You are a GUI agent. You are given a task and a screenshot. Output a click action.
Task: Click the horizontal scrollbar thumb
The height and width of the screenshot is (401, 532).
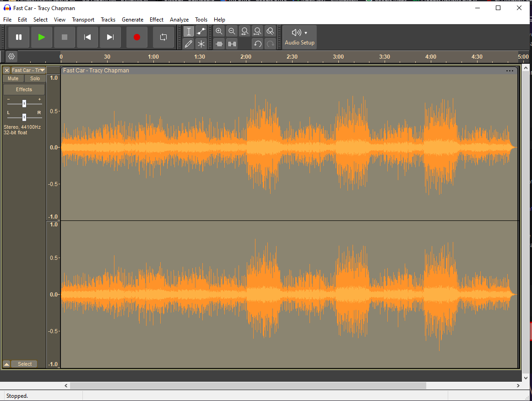tap(248, 385)
